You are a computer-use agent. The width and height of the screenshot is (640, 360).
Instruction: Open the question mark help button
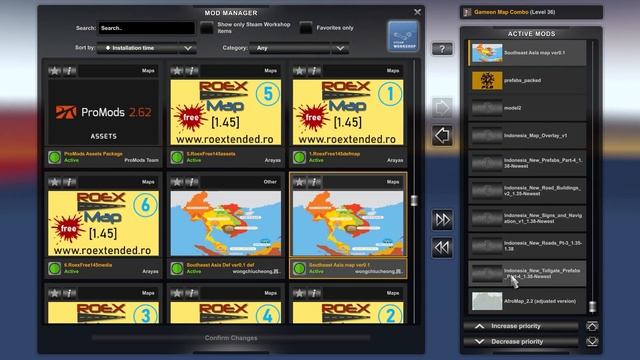coord(442,49)
